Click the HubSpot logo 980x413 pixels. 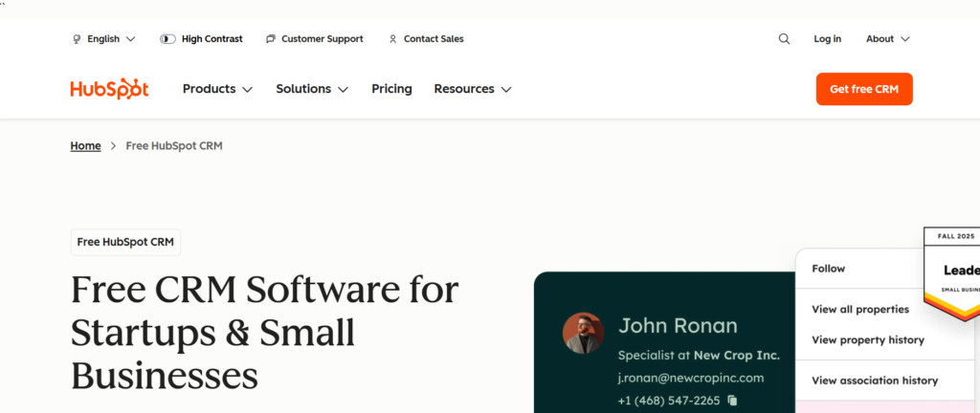click(x=109, y=89)
